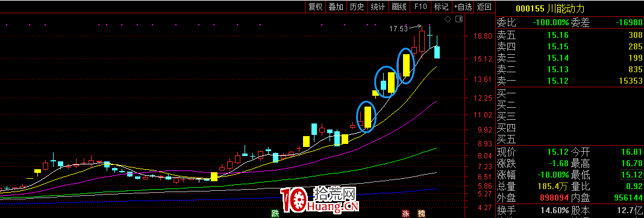Click the 内盘 value 956144

coord(628,198)
